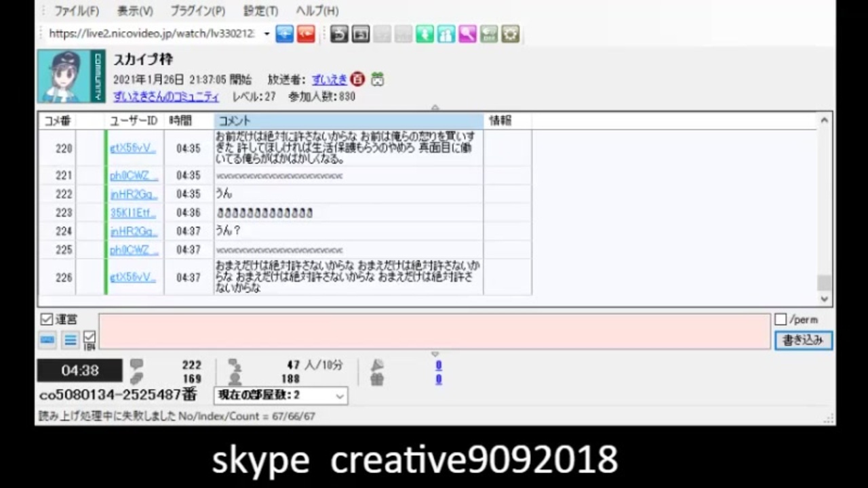
Task: Open the user ID link in row 225
Action: pos(134,250)
